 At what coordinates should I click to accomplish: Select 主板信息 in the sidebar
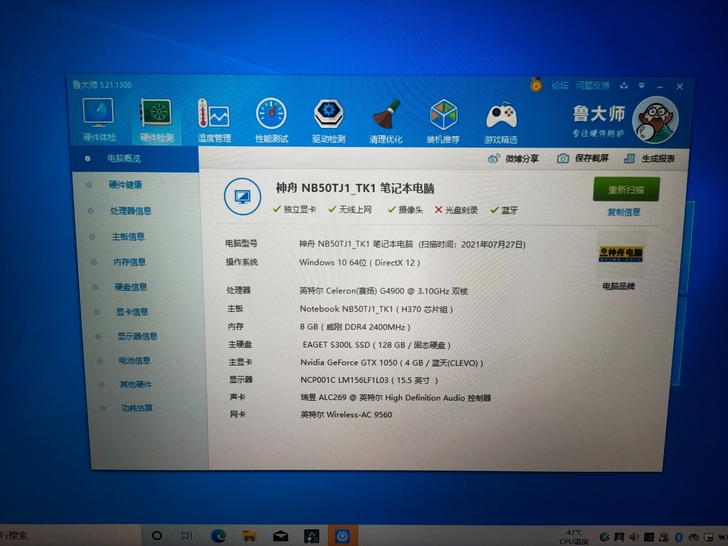(128, 237)
